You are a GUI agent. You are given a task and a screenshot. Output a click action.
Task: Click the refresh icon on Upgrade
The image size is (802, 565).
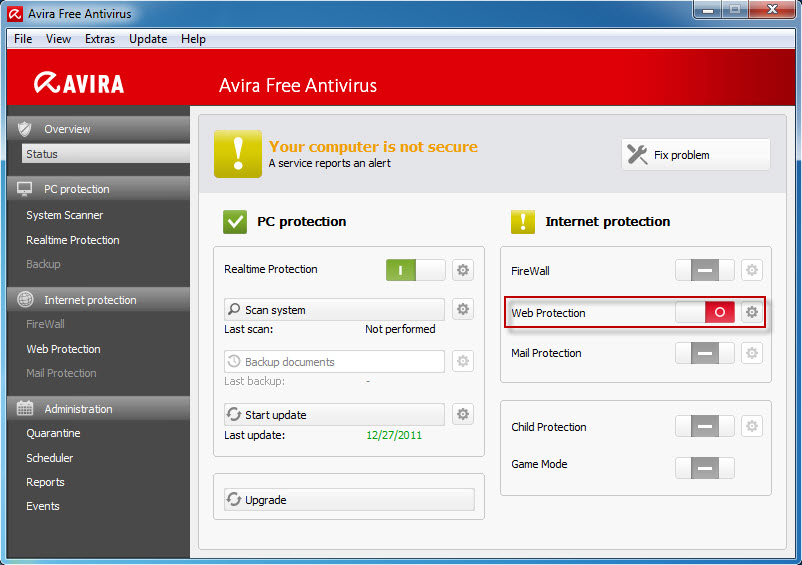click(x=234, y=499)
